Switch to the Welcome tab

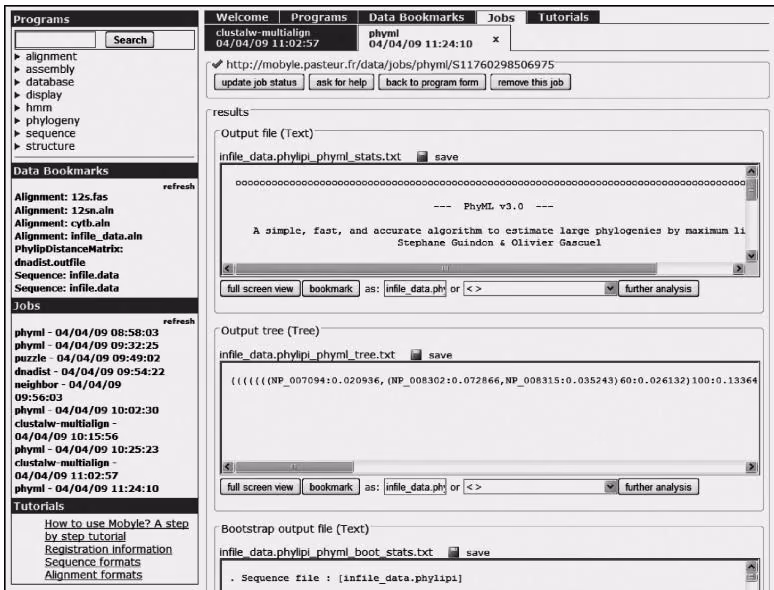coord(242,17)
